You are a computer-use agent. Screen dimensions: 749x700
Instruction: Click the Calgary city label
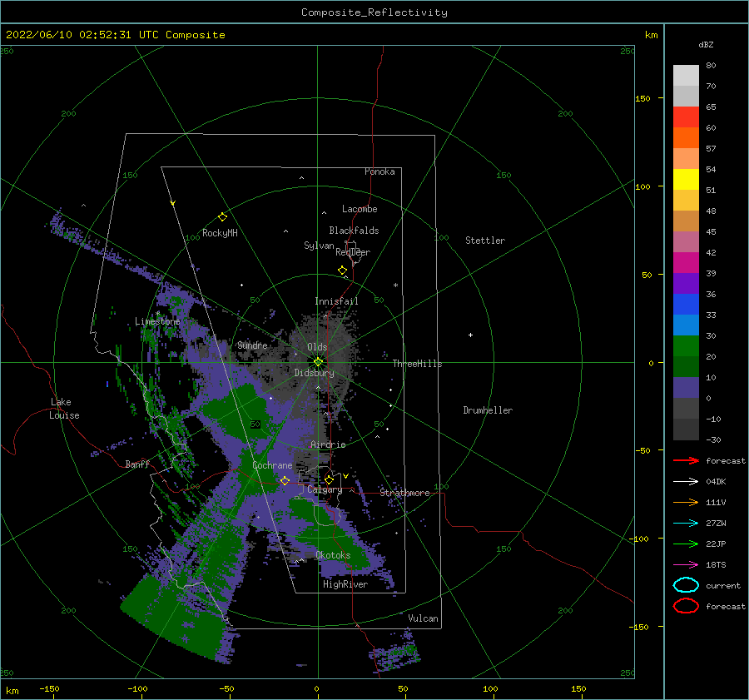click(325, 489)
